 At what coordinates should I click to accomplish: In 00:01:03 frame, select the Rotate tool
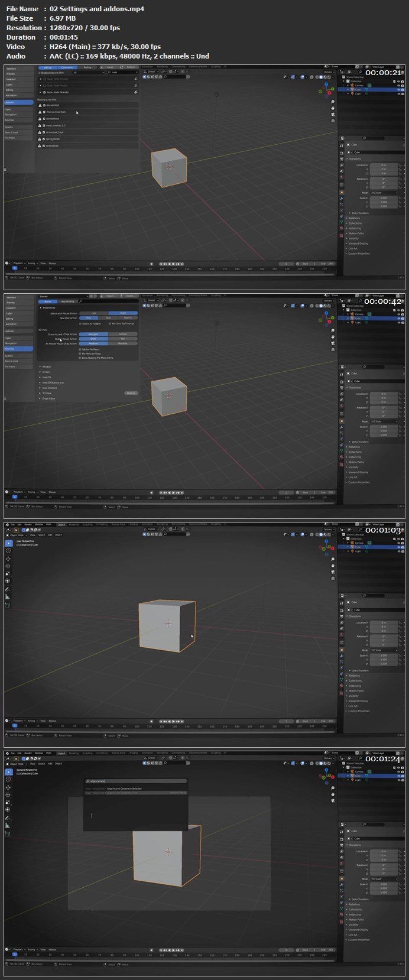(x=8, y=566)
